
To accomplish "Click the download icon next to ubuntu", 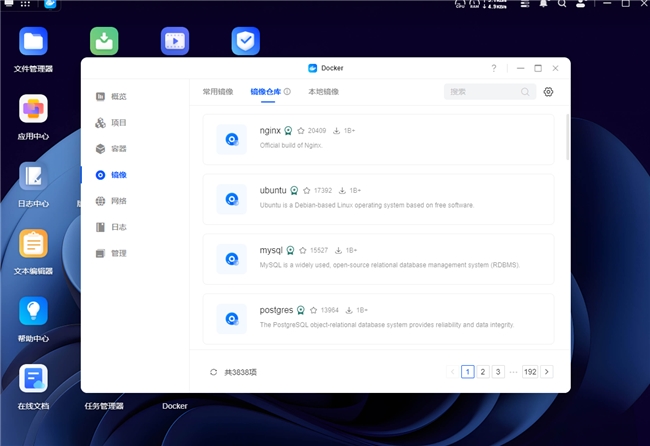I will [342, 190].
